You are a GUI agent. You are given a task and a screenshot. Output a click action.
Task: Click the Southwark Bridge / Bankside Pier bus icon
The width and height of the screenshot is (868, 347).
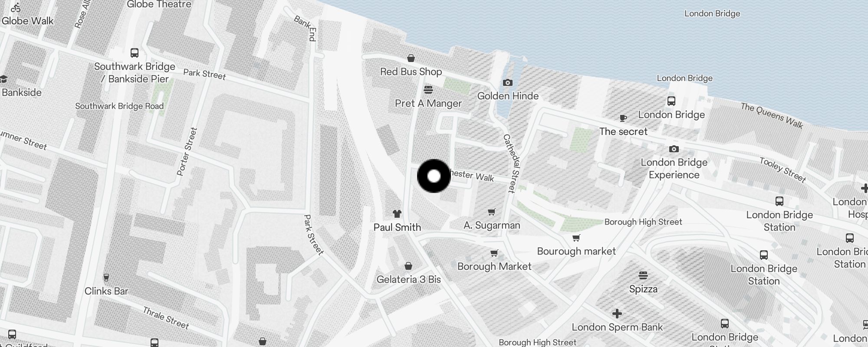pos(135,53)
